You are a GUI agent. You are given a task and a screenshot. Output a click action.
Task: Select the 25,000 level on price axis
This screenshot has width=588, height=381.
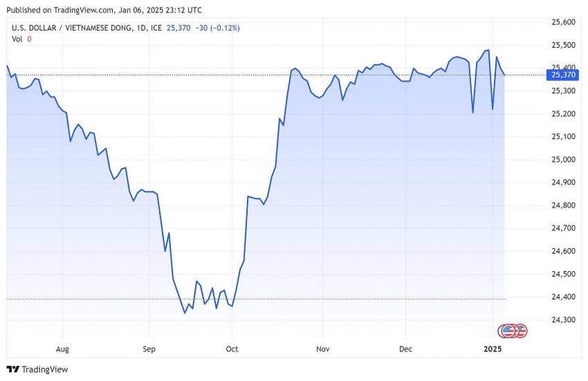(x=562, y=160)
